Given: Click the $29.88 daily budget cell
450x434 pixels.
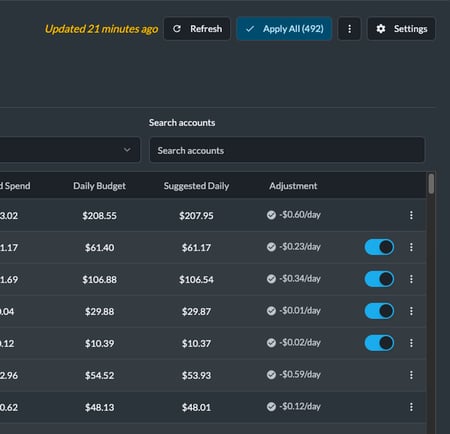Looking at the screenshot, I should click(99, 311).
